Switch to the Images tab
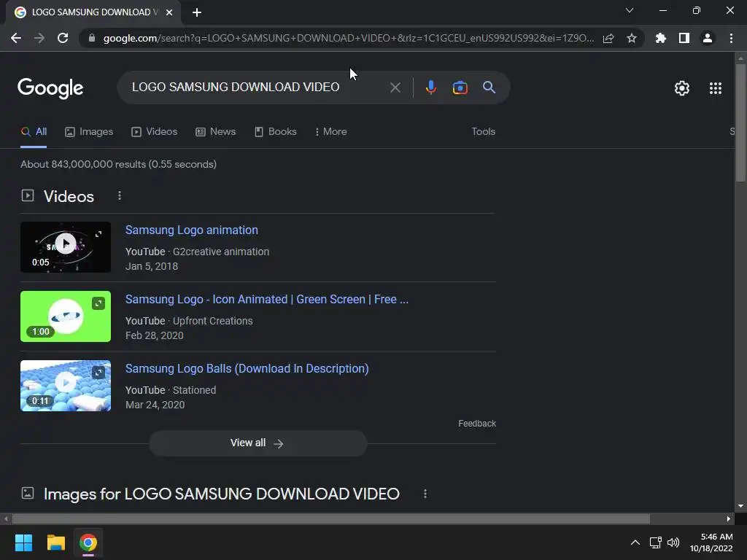This screenshot has width=747, height=560. (89, 132)
